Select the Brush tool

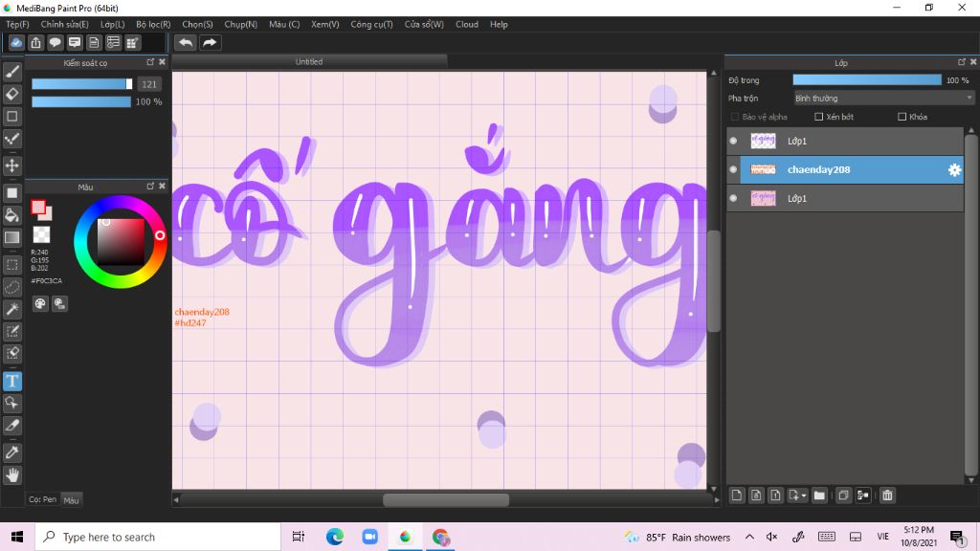[x=11, y=72]
